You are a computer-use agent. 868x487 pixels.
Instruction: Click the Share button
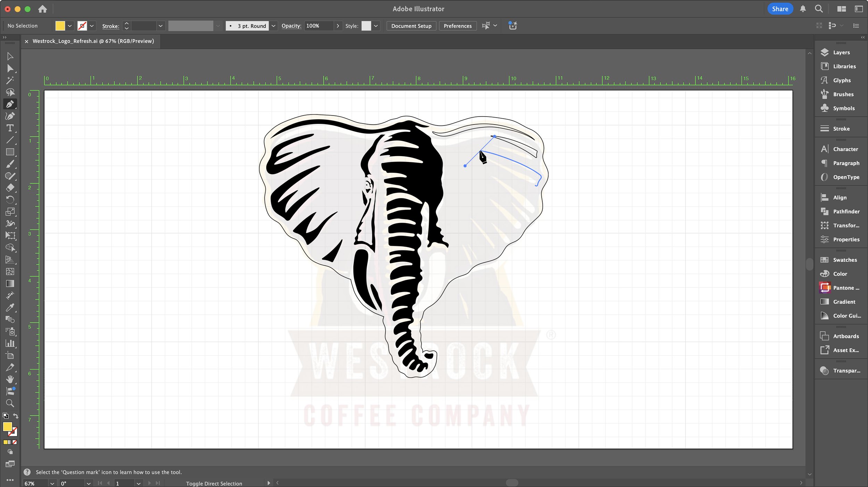coord(780,9)
